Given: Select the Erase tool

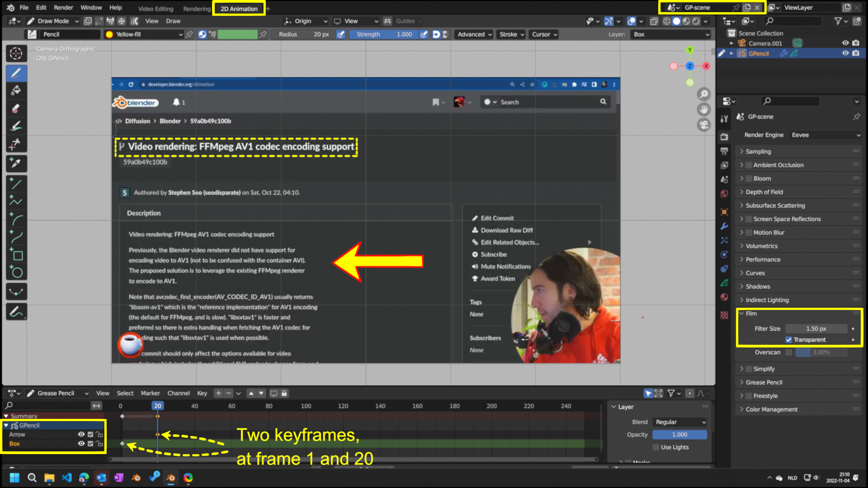Looking at the screenshot, I should pos(16,108).
